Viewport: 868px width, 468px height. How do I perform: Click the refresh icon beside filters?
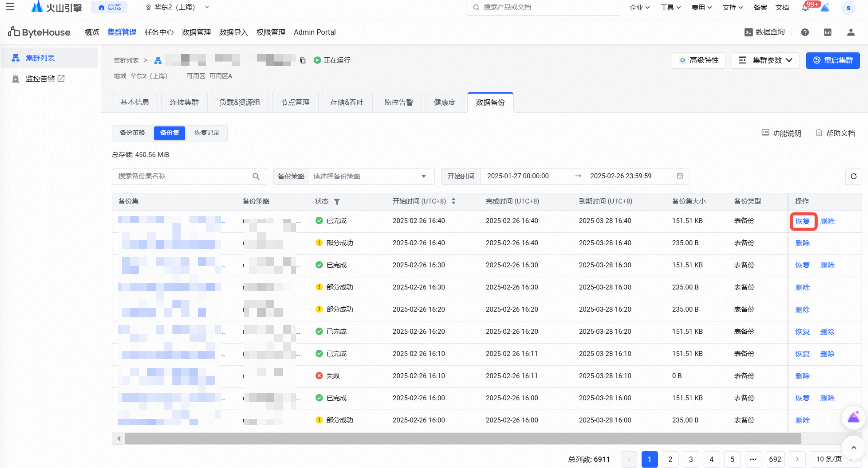[853, 176]
